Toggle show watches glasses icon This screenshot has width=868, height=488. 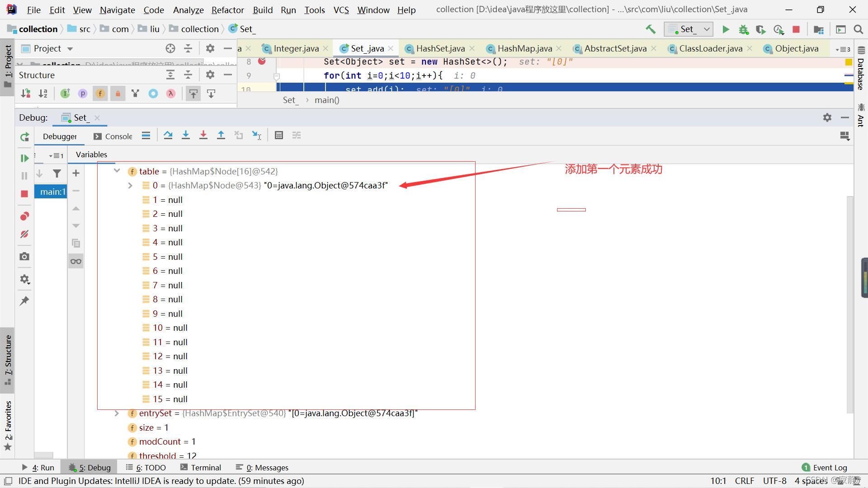tap(76, 261)
